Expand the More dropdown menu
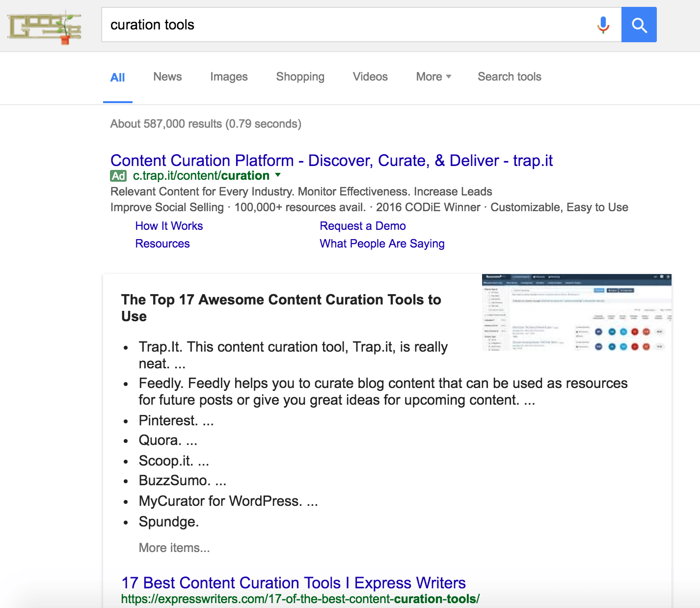This screenshot has width=700, height=608. [x=433, y=77]
